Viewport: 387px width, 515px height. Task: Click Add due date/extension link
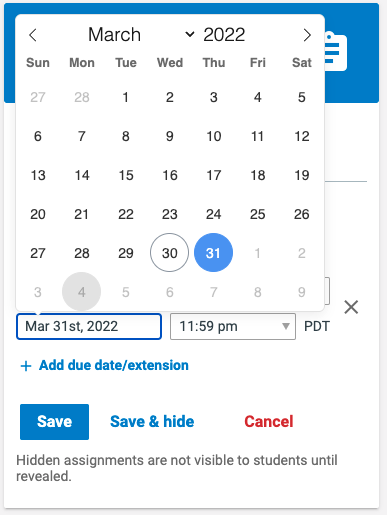click(x=114, y=365)
